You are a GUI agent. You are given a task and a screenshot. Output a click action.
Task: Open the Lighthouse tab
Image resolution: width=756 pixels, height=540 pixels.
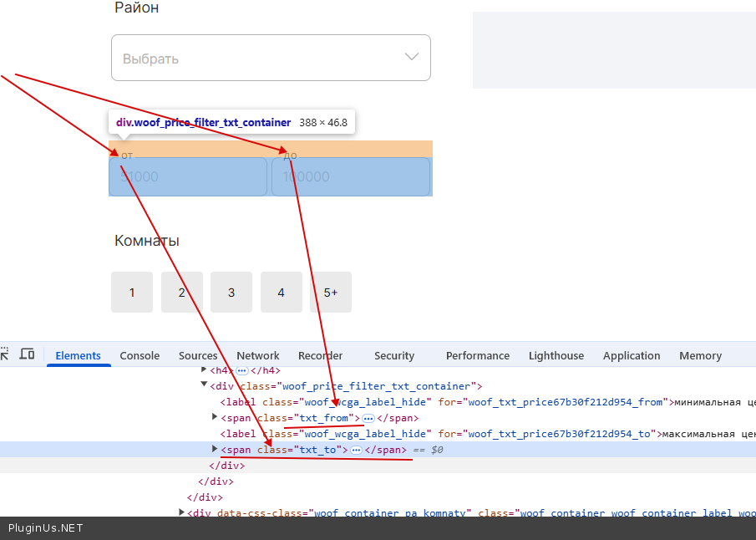(556, 355)
